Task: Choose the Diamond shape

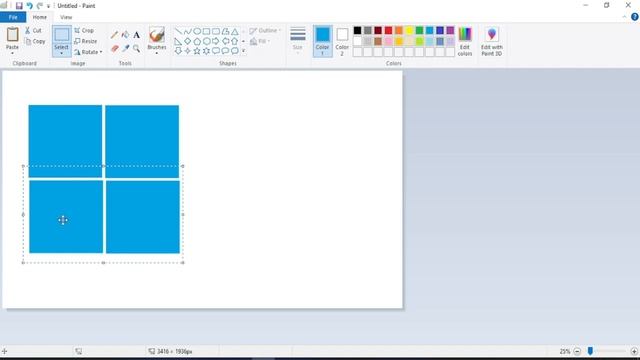Action: point(187,41)
